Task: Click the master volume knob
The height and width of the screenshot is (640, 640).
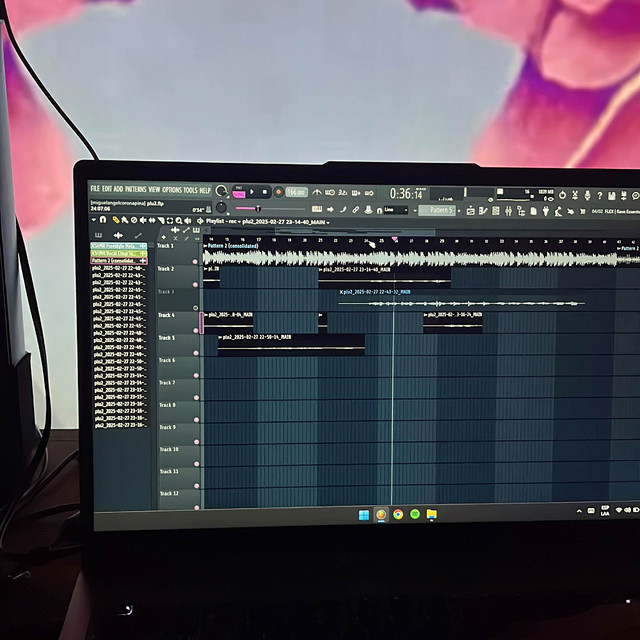Action: (x=221, y=191)
